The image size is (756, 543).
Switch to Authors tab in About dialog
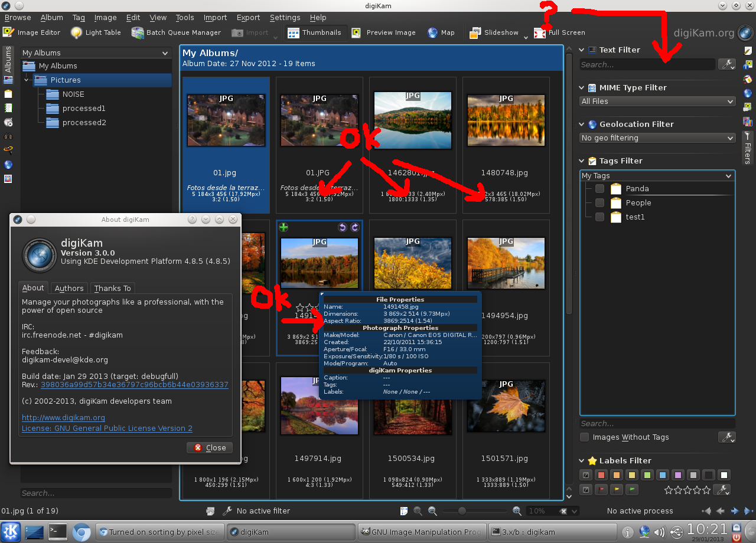coord(69,288)
